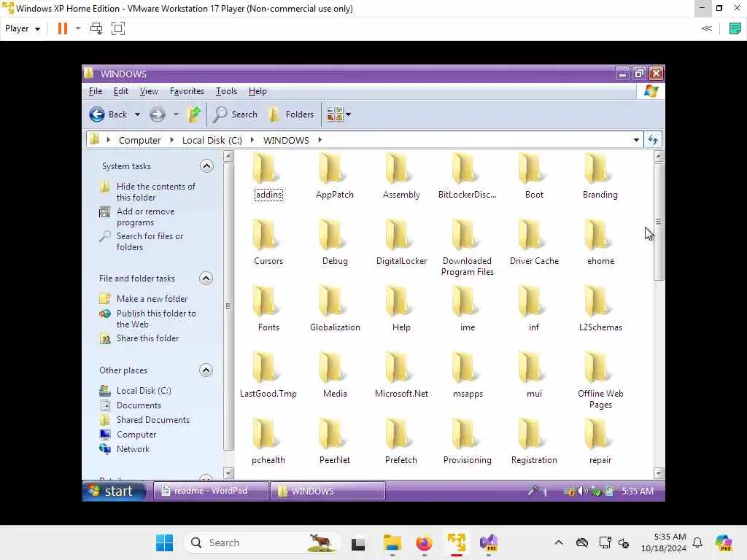Screen dimensions: 747x560
Task: Select the AppPatch folder icon
Action: [x=332, y=168]
